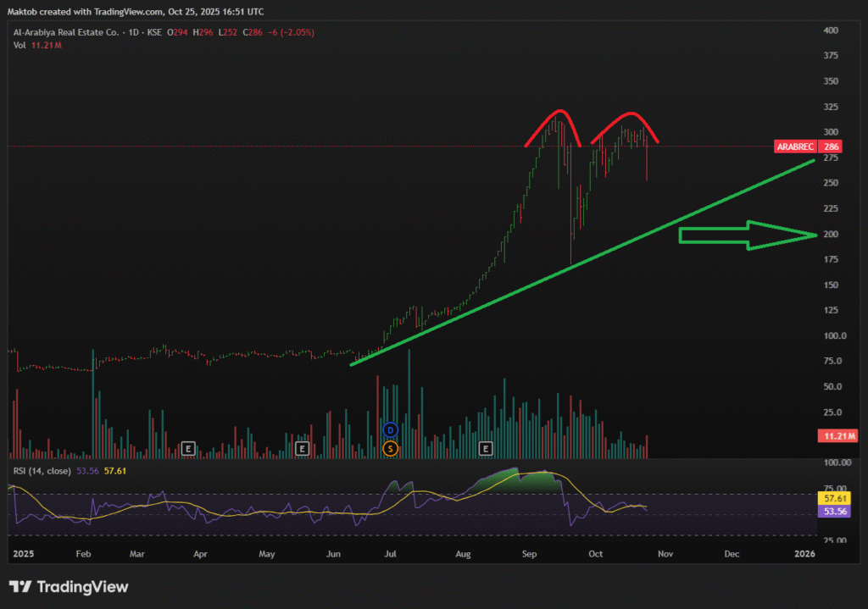The height and width of the screenshot is (609, 868).
Task: Click the purple 53.56 RSI axis label
Action: point(839,512)
